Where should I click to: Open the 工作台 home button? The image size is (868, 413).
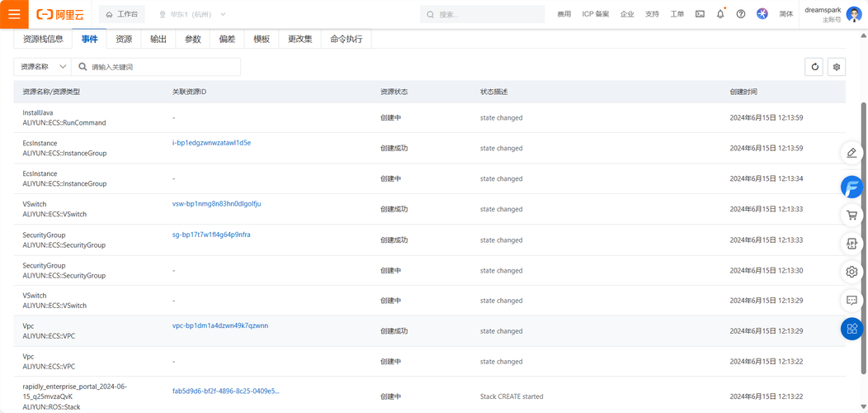tap(122, 14)
